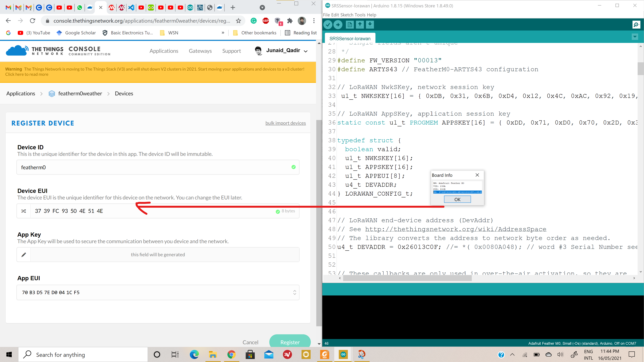
Task: Click Arduino Verify checkmark button
Action: click(x=328, y=24)
